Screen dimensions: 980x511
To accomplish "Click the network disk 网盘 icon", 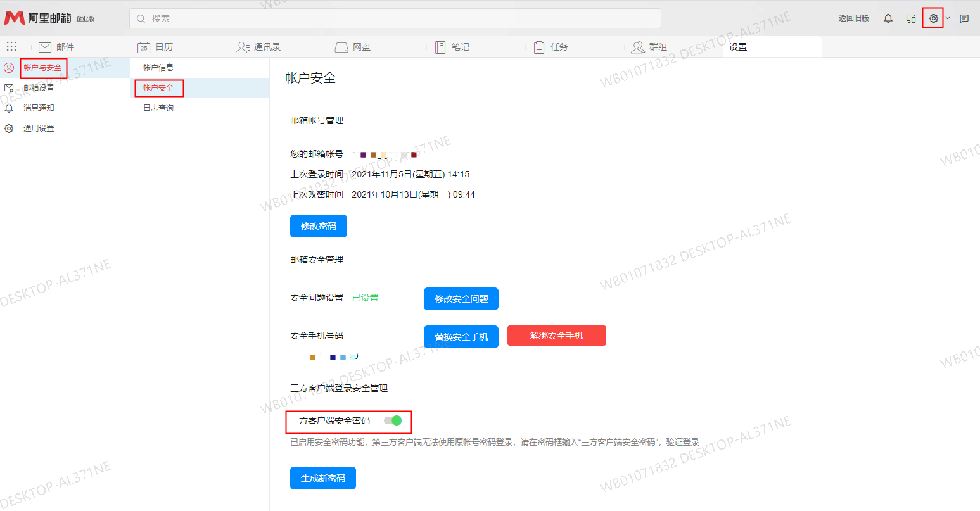I will [341, 47].
